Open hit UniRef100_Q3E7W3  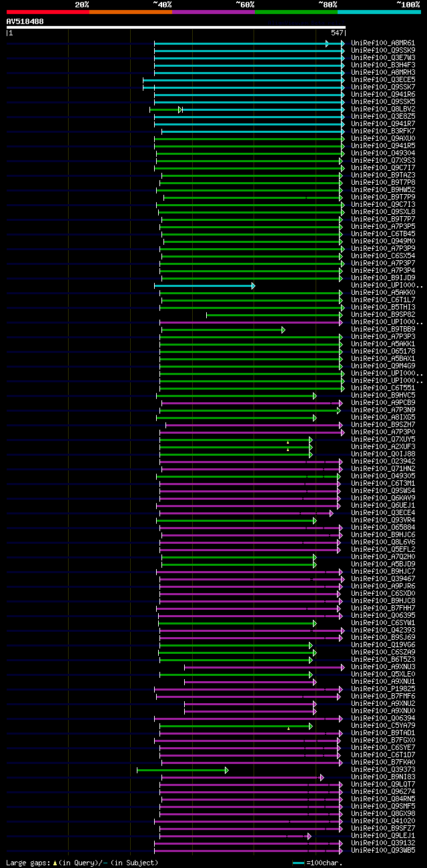tap(384, 58)
